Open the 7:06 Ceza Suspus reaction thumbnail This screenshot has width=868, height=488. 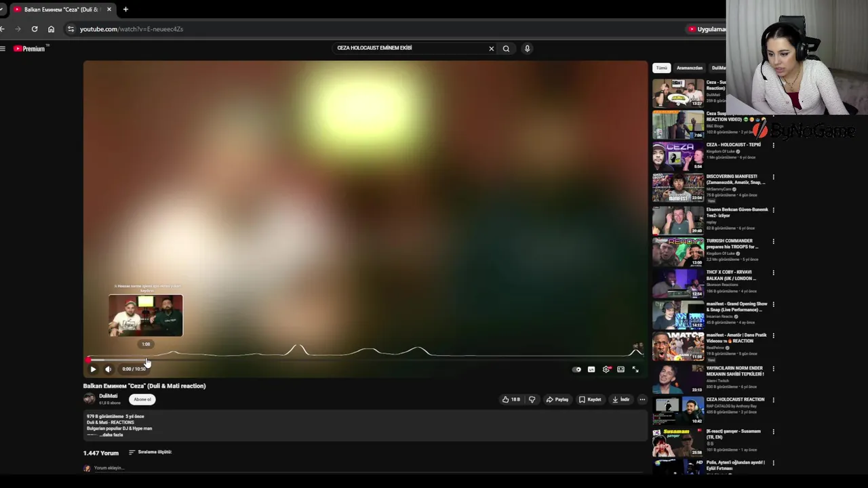click(678, 125)
